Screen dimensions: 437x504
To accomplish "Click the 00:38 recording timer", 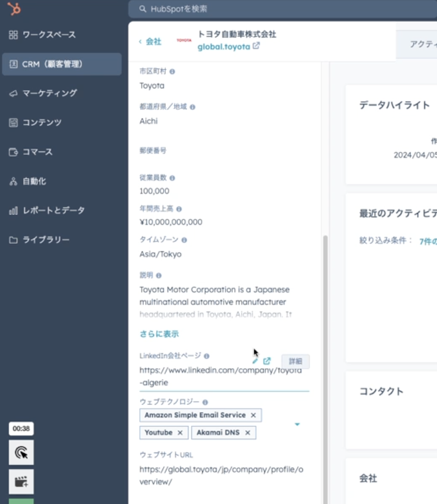I will [x=21, y=428].
